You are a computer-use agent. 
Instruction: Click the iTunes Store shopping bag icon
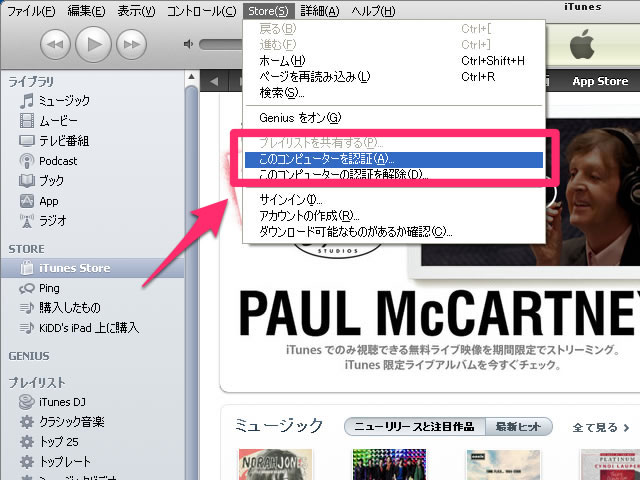click(27, 268)
